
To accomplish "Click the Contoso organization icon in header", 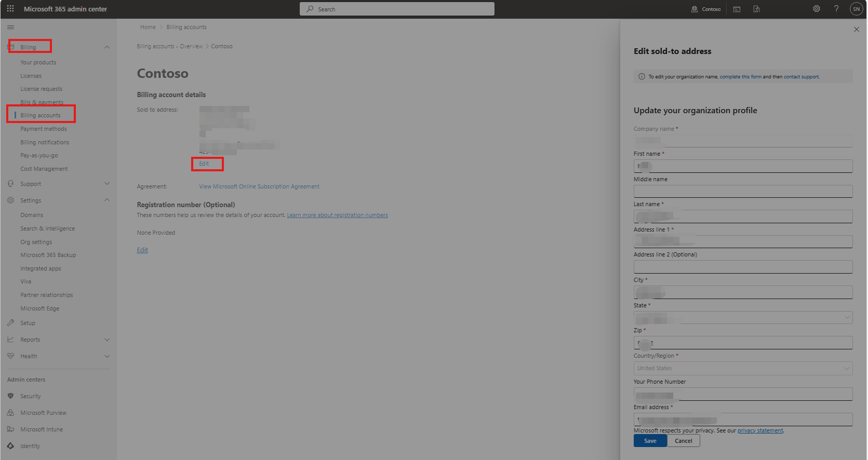I will click(695, 9).
